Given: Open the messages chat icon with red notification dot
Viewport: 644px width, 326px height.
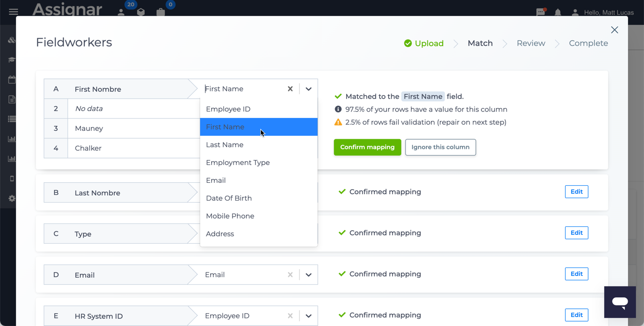Looking at the screenshot, I should point(540,12).
